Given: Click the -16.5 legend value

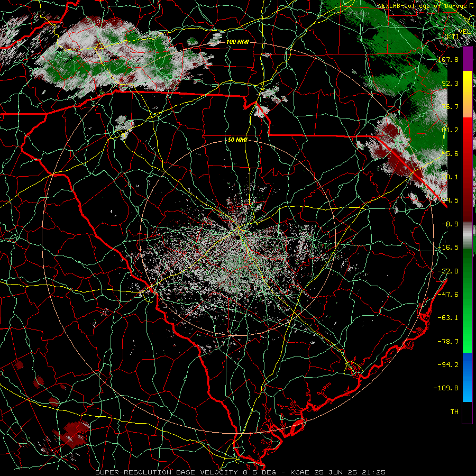Looking at the screenshot, I should (448, 248).
